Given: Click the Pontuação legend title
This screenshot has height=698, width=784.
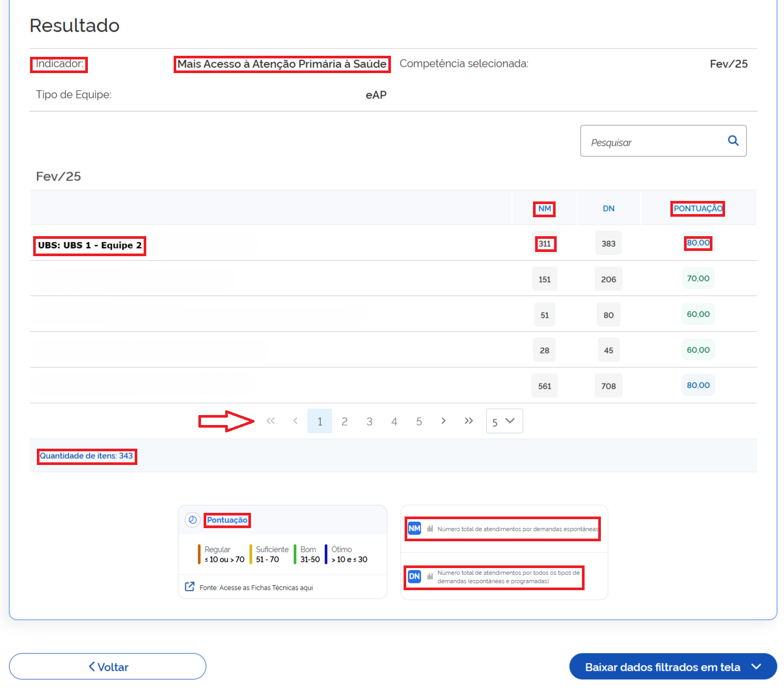Looking at the screenshot, I should 227,520.
